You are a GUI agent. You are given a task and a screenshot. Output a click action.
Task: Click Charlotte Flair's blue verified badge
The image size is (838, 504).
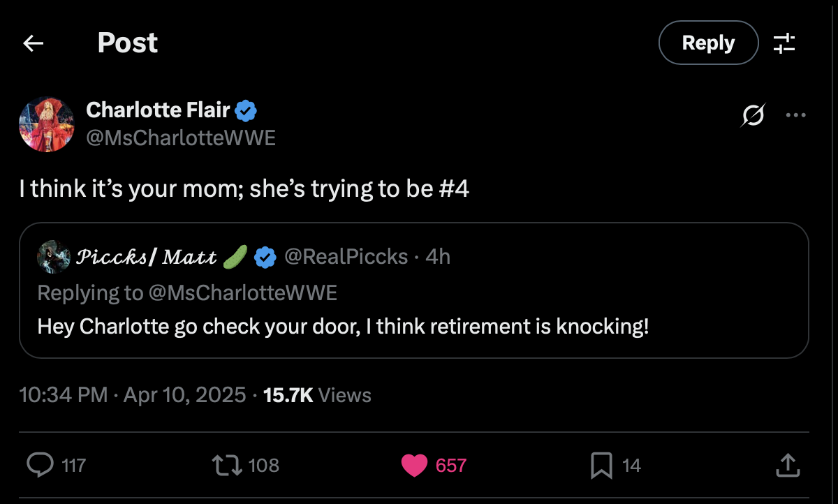pyautogui.click(x=246, y=110)
